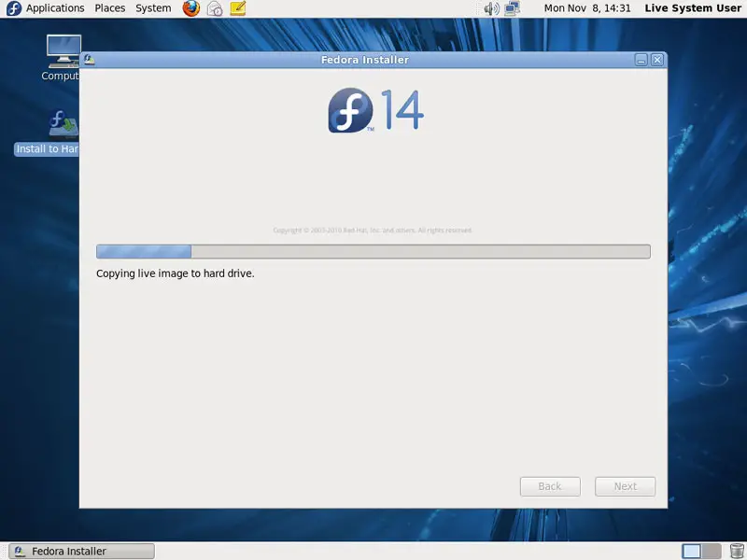Click the Back button
Image resolution: width=747 pixels, height=560 pixels.
point(550,486)
